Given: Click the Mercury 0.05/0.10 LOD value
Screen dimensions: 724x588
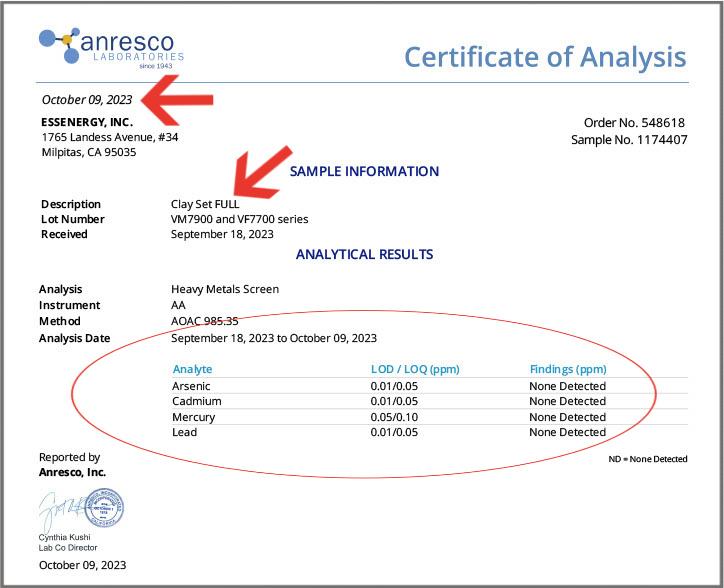Looking at the screenshot, I should (x=394, y=417).
